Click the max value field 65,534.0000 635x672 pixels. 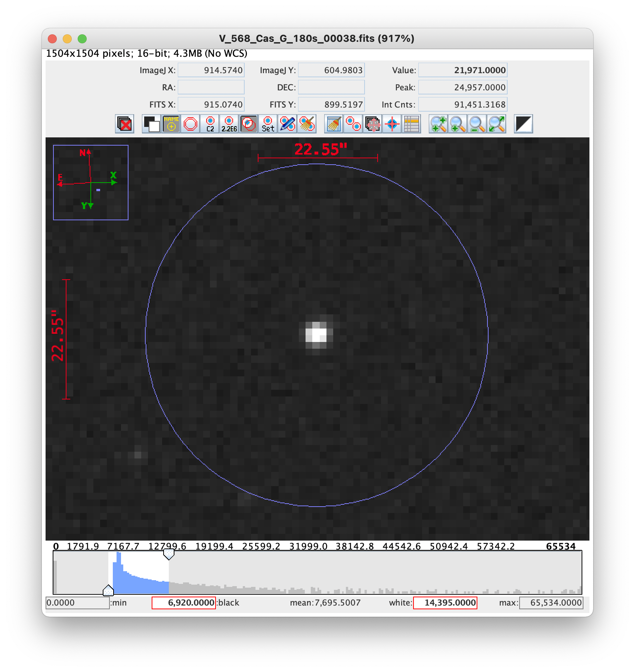pyautogui.click(x=551, y=603)
